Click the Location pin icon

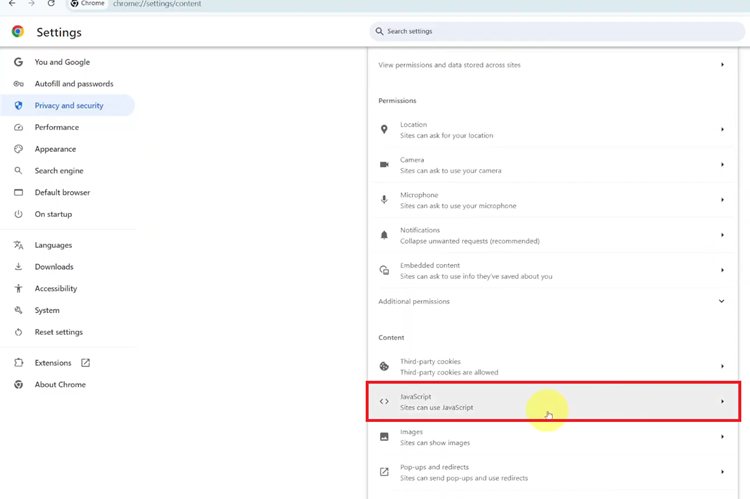click(384, 129)
